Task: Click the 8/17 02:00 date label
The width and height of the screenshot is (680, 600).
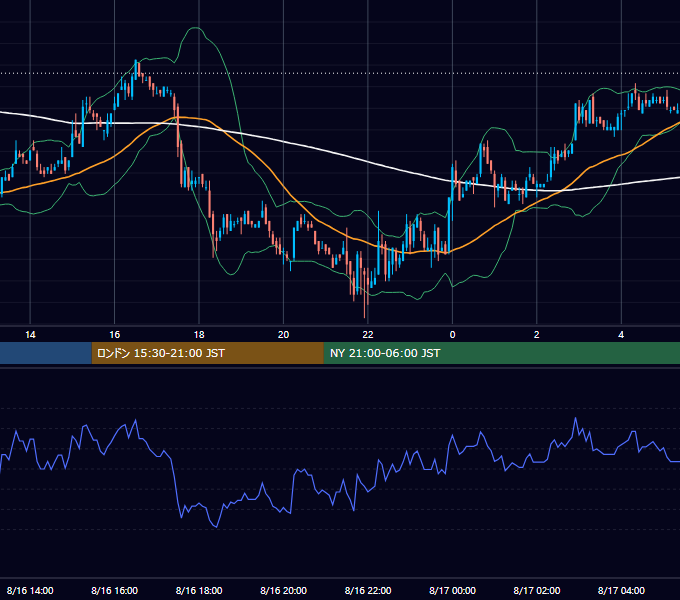Action: (x=536, y=590)
